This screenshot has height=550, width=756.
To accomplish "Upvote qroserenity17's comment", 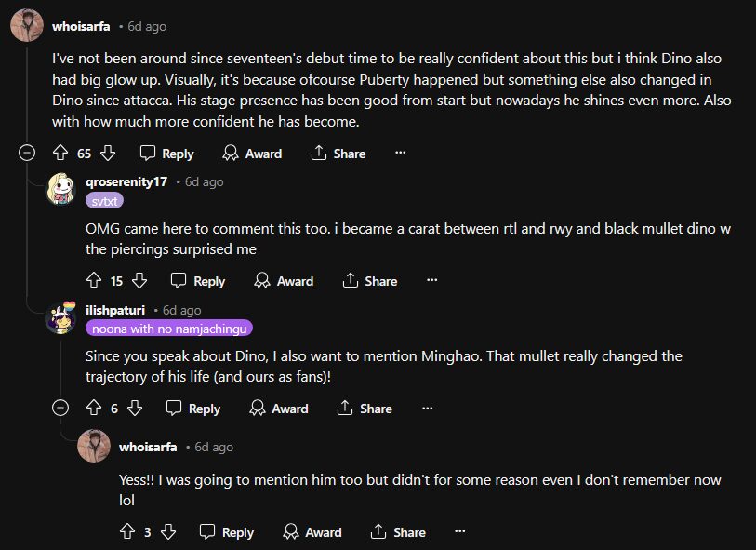I will (x=94, y=281).
